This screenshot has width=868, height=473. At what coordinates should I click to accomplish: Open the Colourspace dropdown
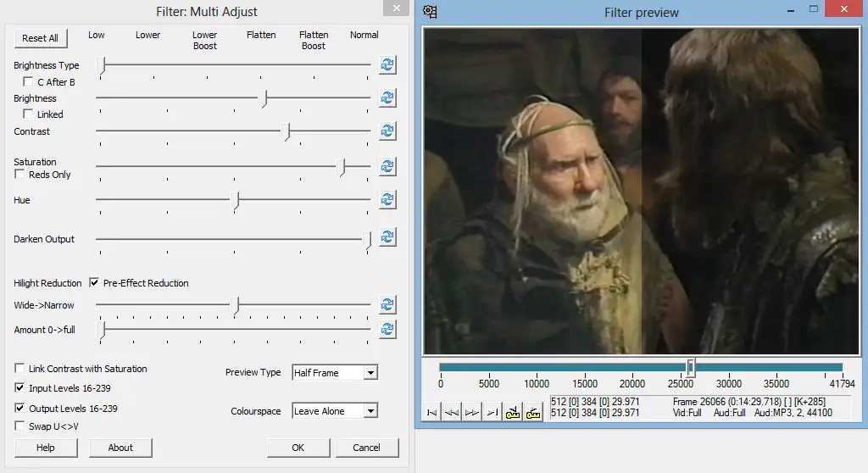pos(371,411)
